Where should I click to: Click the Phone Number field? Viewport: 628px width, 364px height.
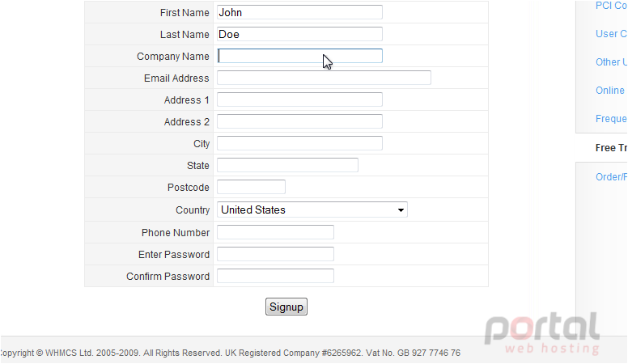(275, 232)
